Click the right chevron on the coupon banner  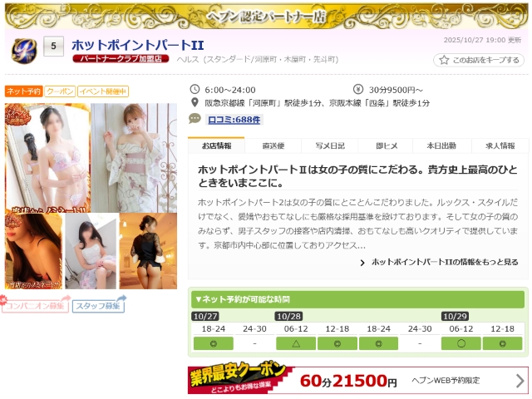pos(520,382)
